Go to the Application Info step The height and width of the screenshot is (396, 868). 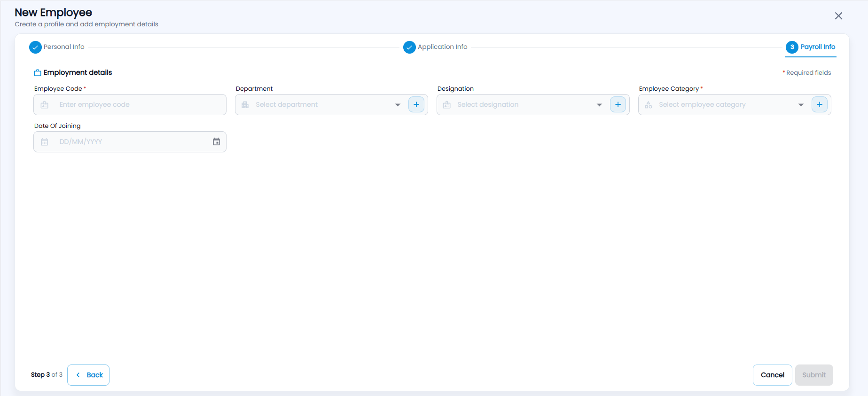(436, 47)
